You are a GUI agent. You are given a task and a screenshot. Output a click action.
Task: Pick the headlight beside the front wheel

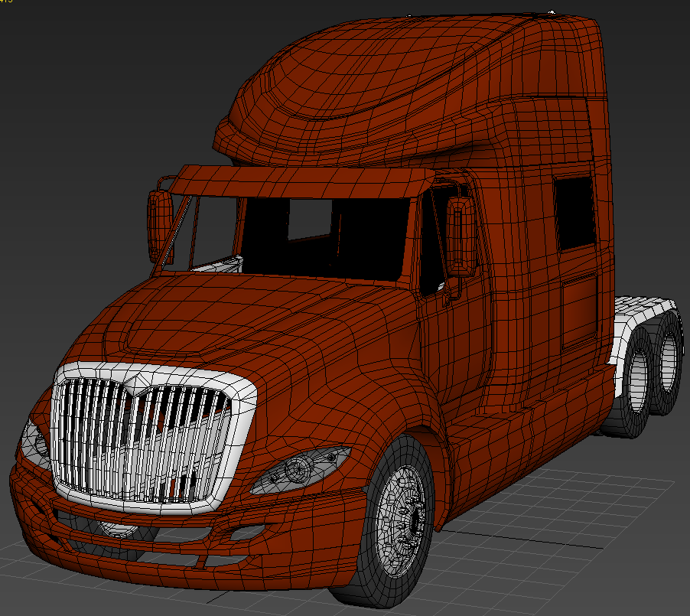pyautogui.click(x=301, y=469)
